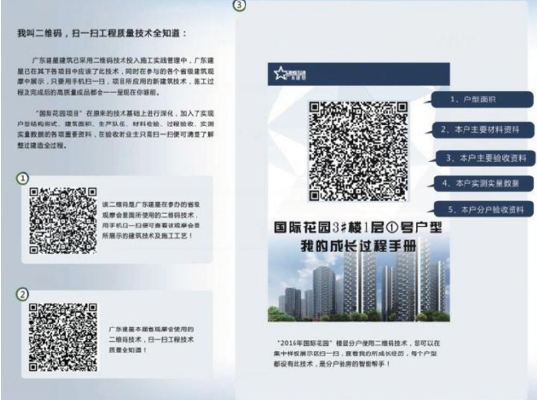Screen dimensions: 537x400
Task: Click the description text beside the section 2 QR code
Action: pos(151,339)
